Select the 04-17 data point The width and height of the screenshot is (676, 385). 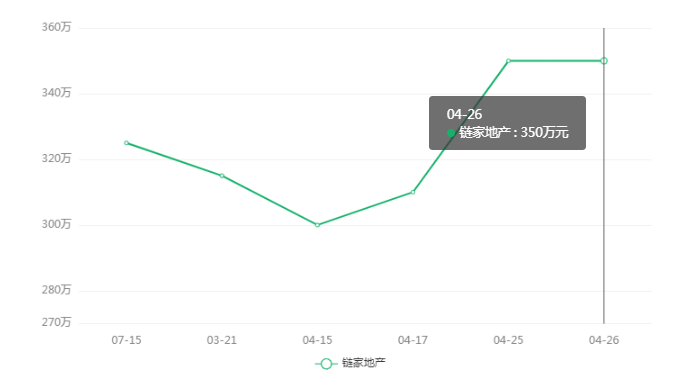pos(413,192)
